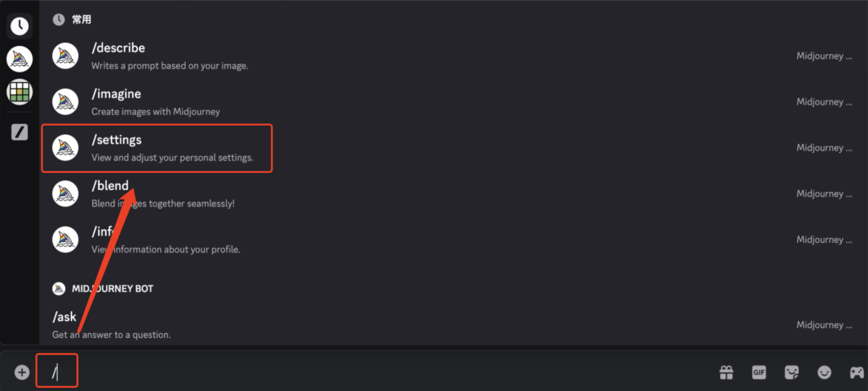Screen dimensions: 868x391
Task: Pick the /blend command
Action: click(110, 186)
